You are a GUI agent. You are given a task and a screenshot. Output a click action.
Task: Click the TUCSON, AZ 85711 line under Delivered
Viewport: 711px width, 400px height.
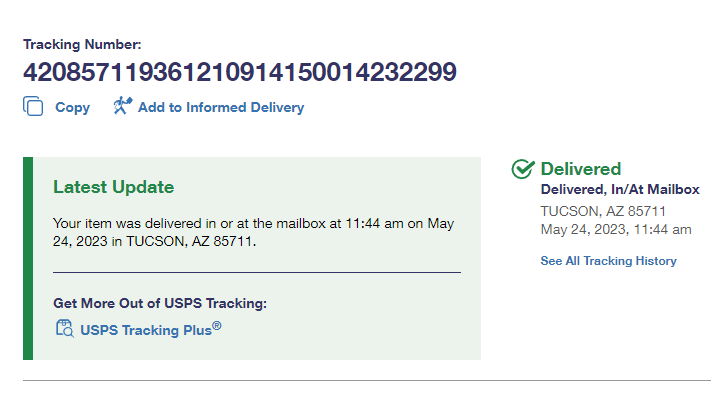pyautogui.click(x=603, y=211)
